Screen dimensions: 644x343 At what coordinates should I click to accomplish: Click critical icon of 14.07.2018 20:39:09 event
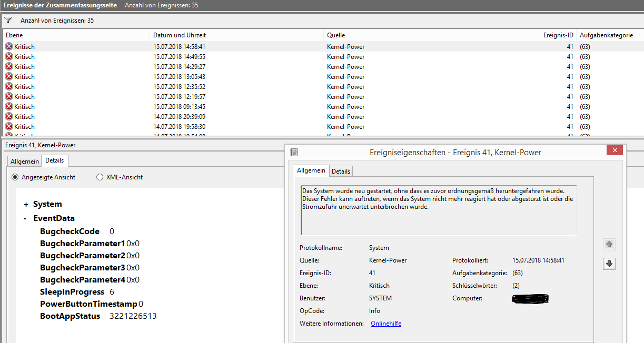9,116
